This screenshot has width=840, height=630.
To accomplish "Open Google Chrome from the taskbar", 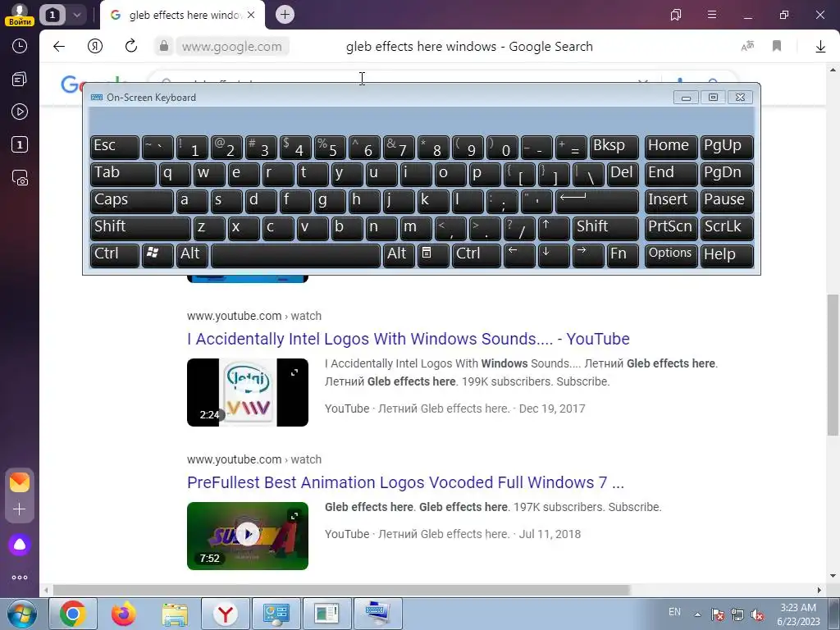I will (x=73, y=614).
